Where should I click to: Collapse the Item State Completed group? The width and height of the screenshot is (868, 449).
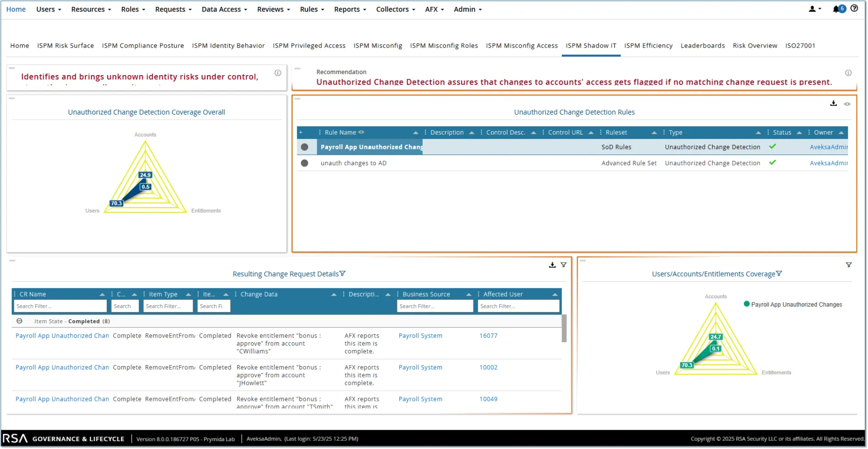click(x=19, y=322)
